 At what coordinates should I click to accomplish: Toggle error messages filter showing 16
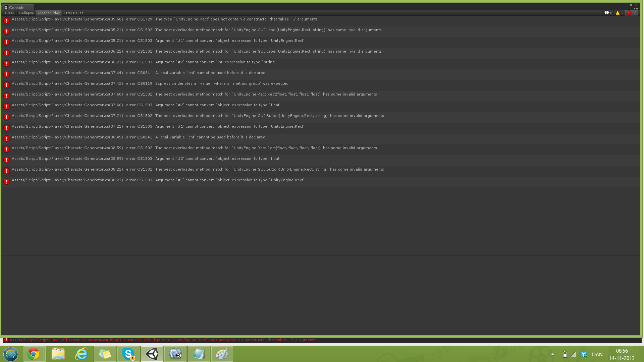pyautogui.click(x=632, y=13)
